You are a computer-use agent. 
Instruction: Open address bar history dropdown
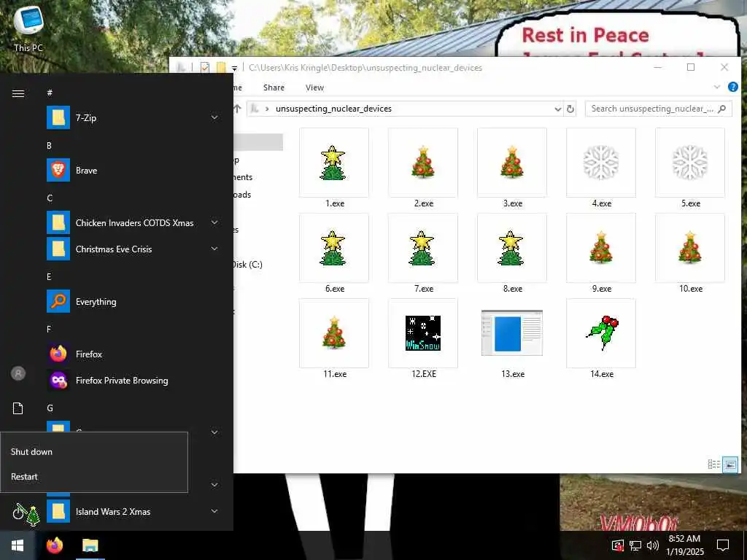[x=558, y=109]
